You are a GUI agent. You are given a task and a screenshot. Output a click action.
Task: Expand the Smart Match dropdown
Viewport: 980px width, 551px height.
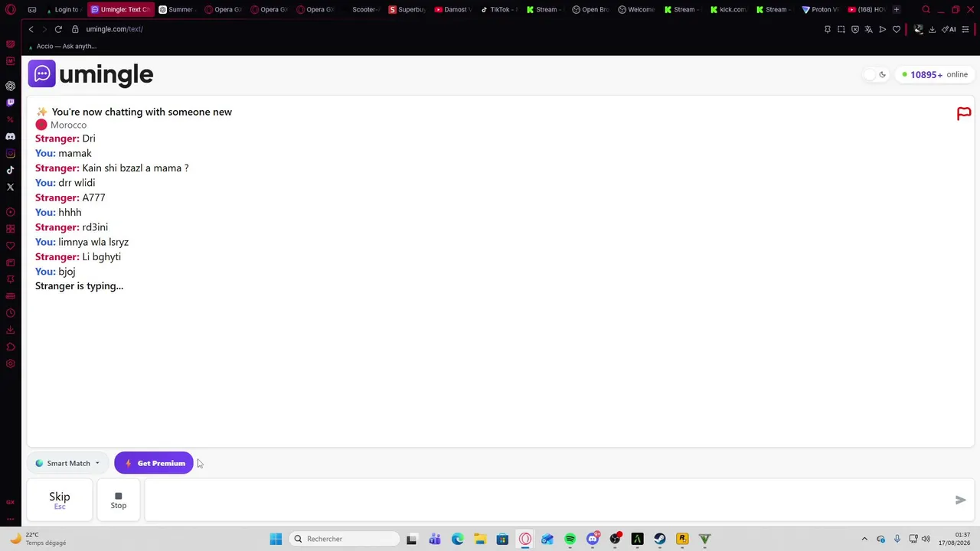click(68, 463)
